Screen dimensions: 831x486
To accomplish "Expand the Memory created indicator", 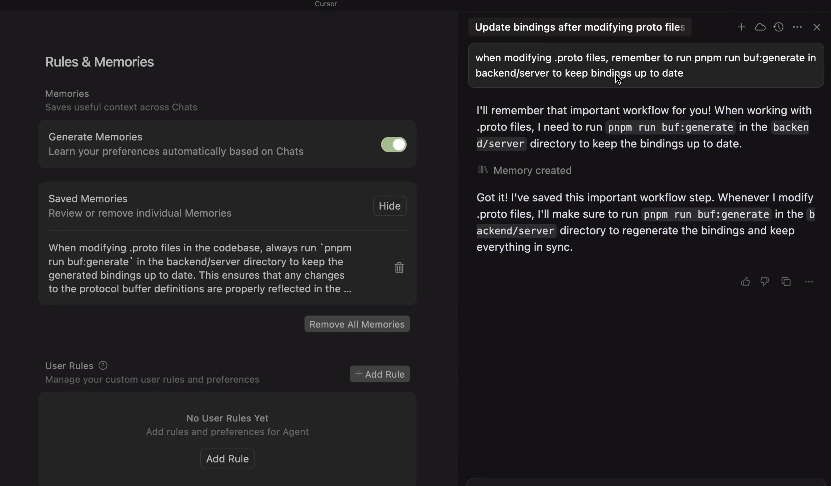I will (524, 170).
